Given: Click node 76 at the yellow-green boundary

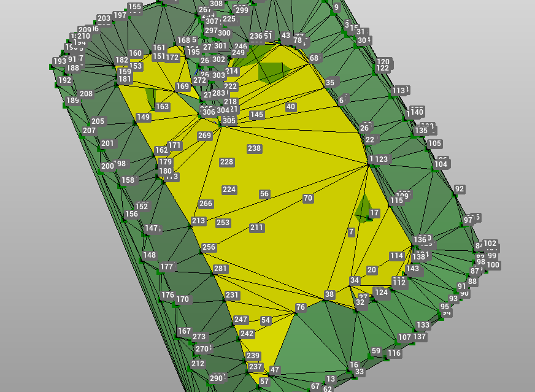Looking at the screenshot, I should 300,307.
